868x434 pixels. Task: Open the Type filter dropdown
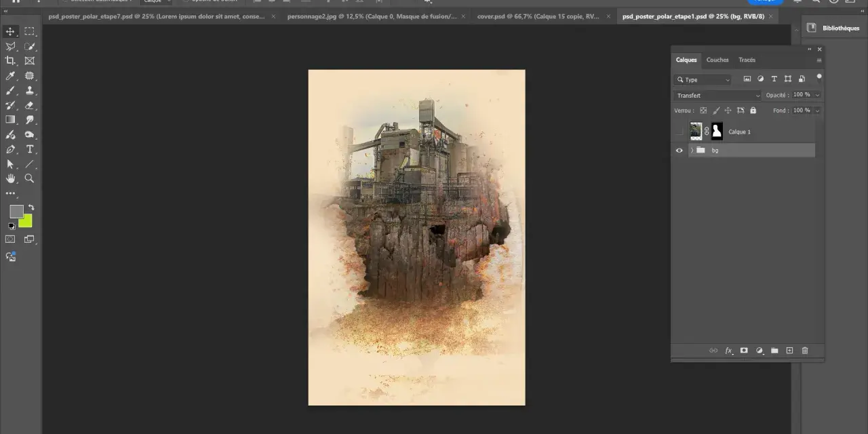(x=703, y=80)
